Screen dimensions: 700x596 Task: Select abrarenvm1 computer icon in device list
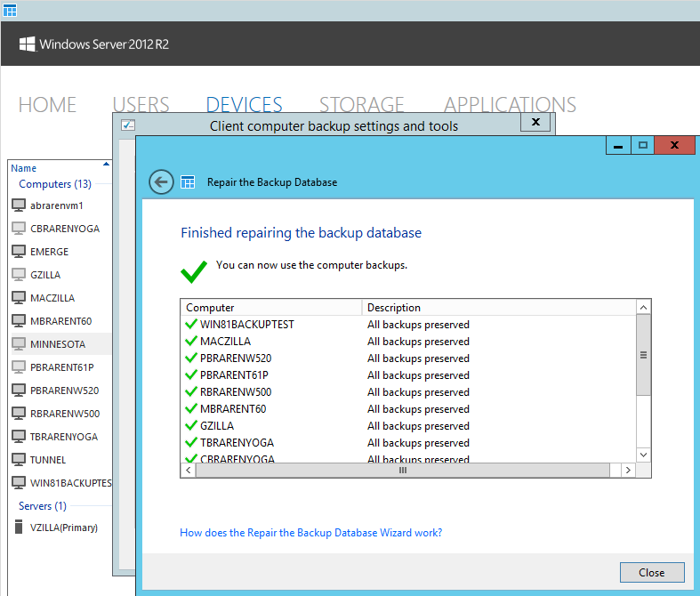coord(19,205)
